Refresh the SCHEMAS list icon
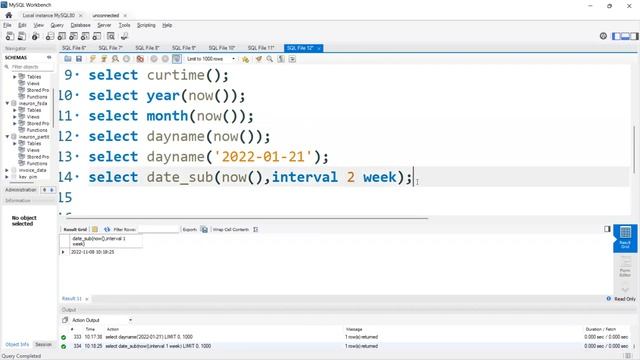This screenshot has height=360, width=640. pos(49,58)
